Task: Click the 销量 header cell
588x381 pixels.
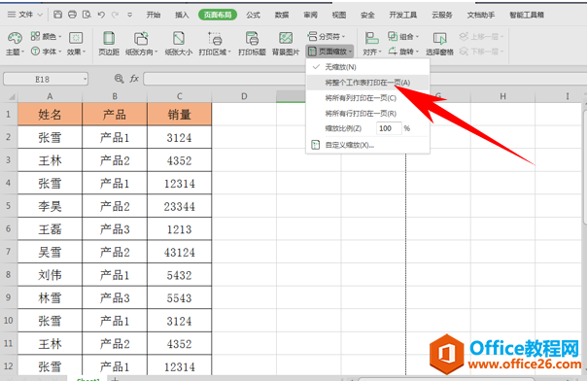Action: point(179,115)
